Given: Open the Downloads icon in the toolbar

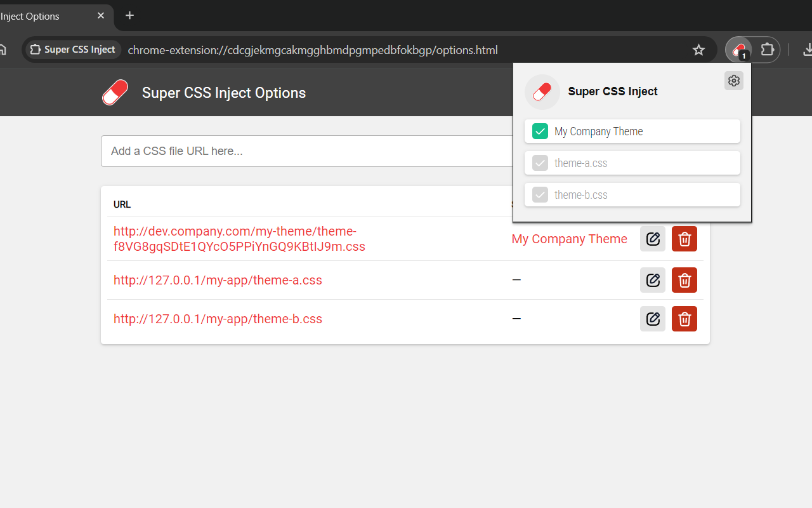Looking at the screenshot, I should coord(807,50).
